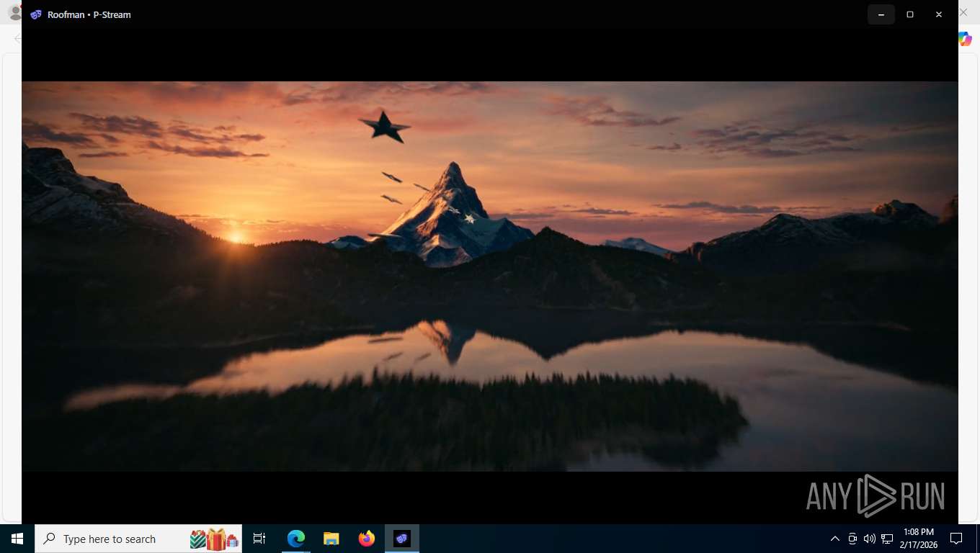Image resolution: width=980 pixels, height=553 pixels.
Task: Click the Copilot icon in background browser
Action: tap(966, 39)
